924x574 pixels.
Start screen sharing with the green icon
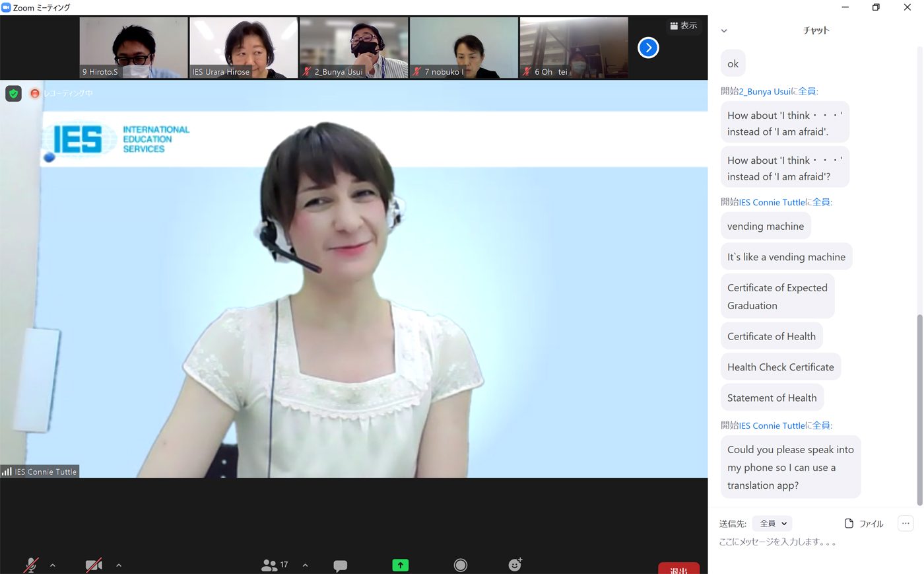click(x=400, y=565)
